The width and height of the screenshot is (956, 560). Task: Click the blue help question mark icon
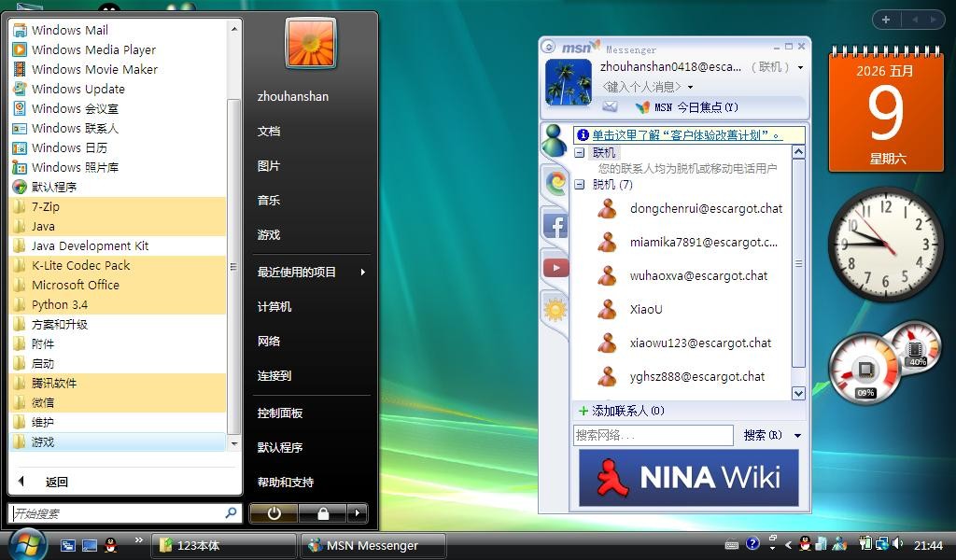pos(753,543)
